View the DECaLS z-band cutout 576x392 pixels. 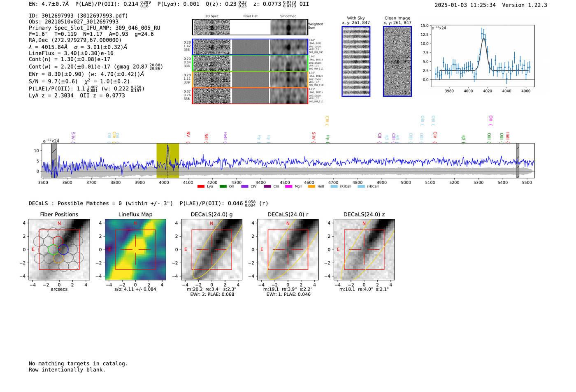point(364,250)
